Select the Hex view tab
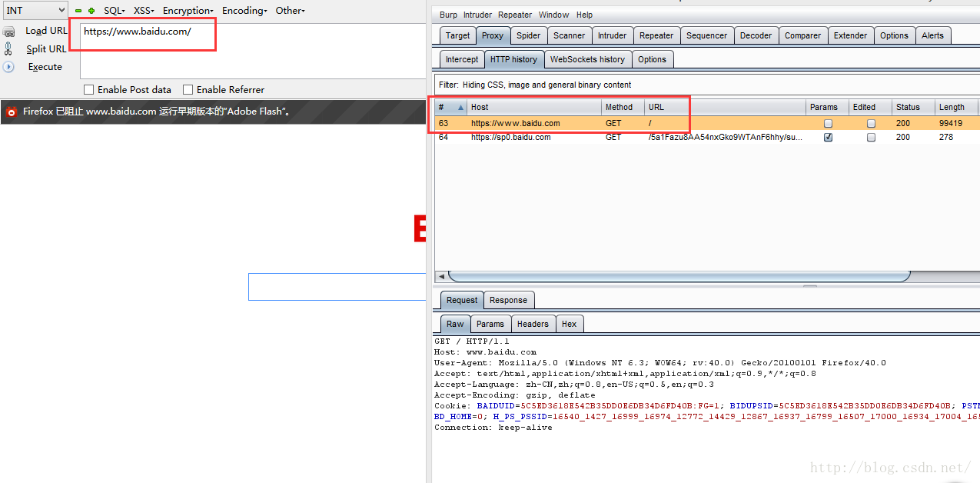Viewport: 980px width, 483px height. [569, 324]
